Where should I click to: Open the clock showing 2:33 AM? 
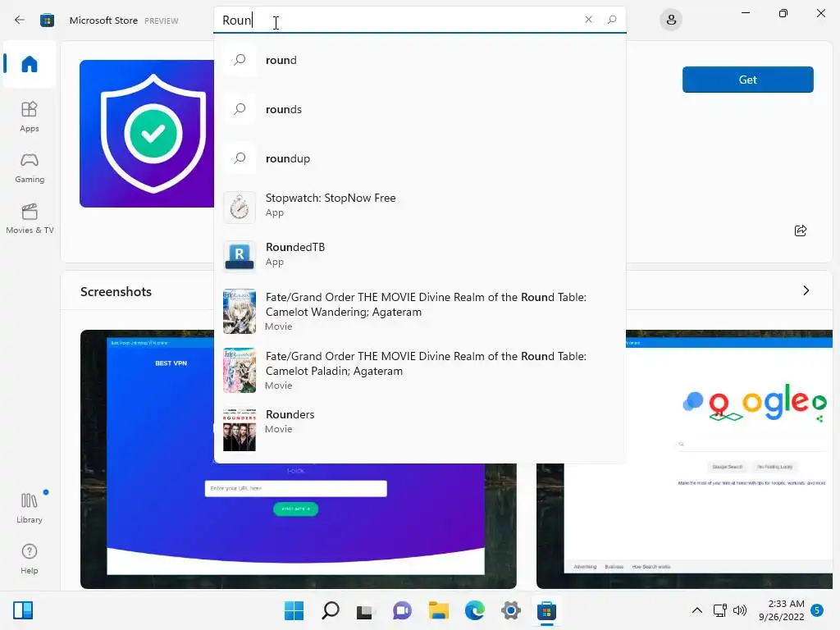coord(782,610)
